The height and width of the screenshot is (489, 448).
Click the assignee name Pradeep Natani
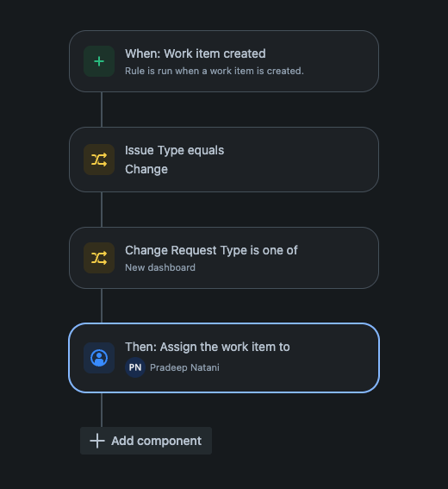pos(184,367)
